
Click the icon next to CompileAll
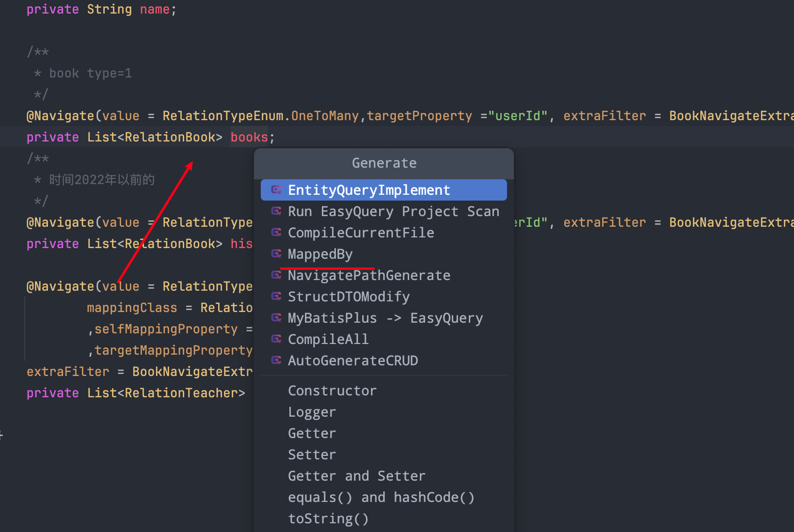click(x=276, y=339)
